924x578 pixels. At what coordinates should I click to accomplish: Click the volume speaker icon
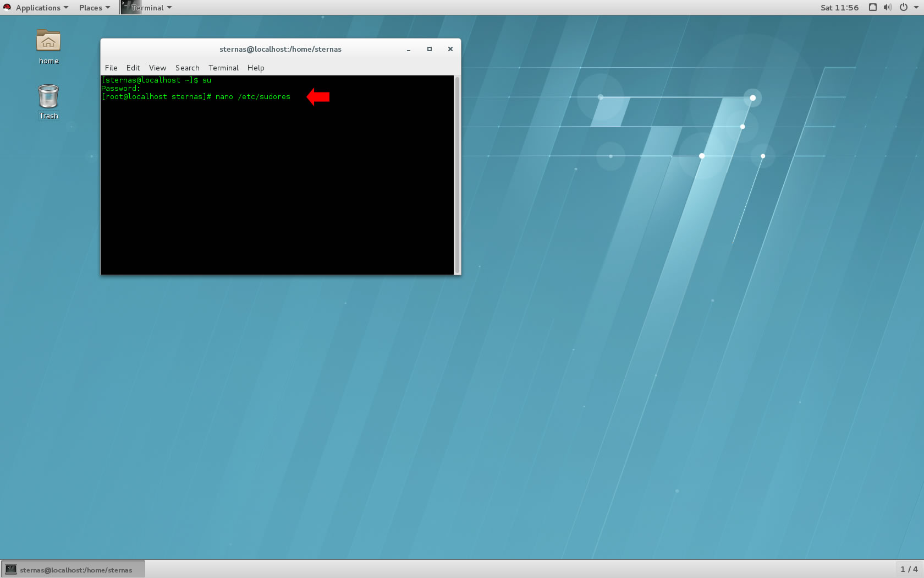point(887,7)
